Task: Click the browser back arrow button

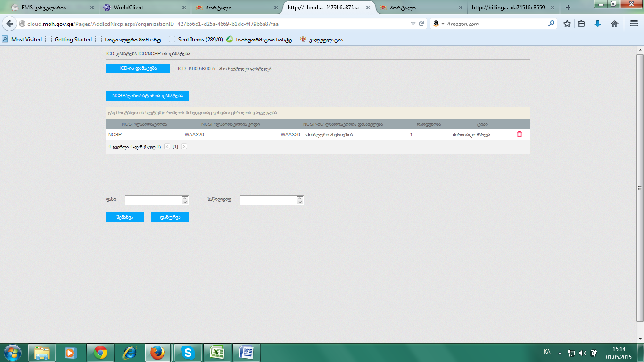Action: 9,24
